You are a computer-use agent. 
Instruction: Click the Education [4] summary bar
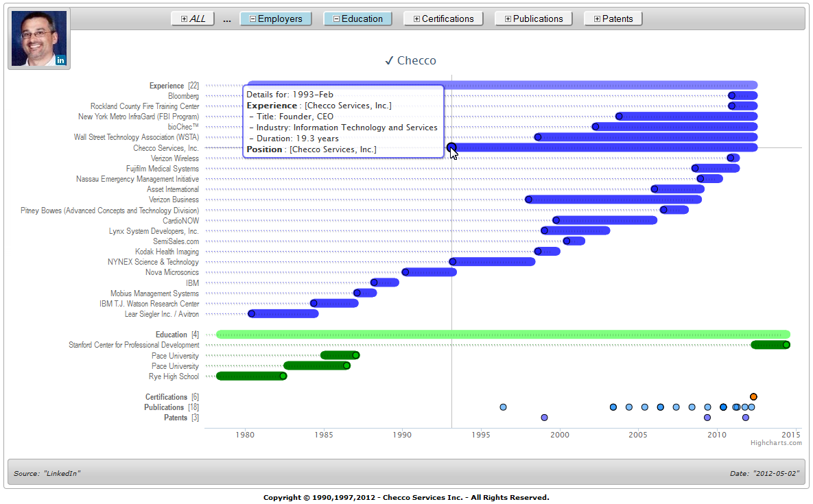coord(503,335)
